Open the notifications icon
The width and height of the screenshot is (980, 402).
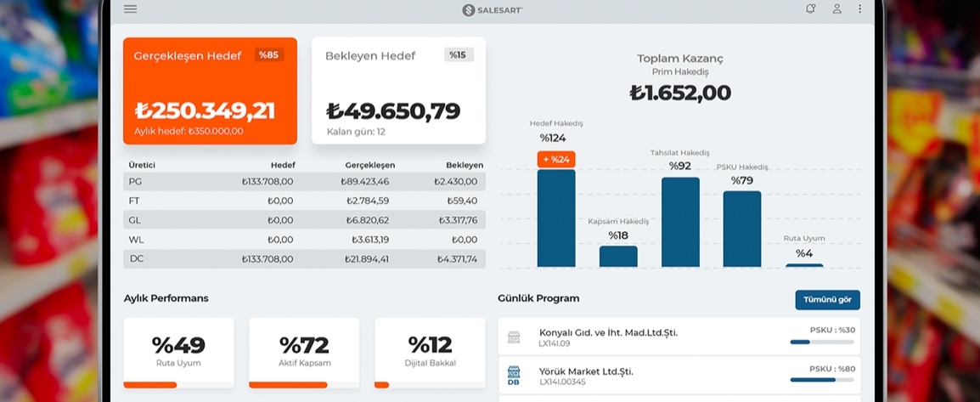(x=810, y=8)
